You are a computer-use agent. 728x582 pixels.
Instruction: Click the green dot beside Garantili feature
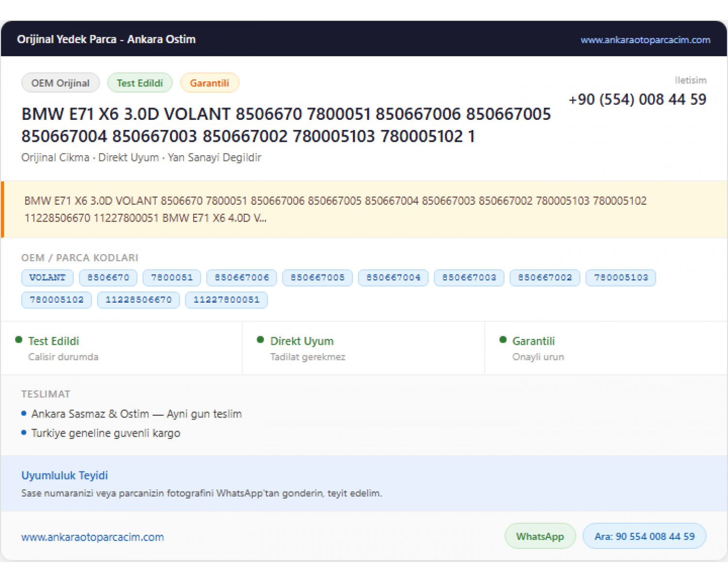click(x=503, y=340)
